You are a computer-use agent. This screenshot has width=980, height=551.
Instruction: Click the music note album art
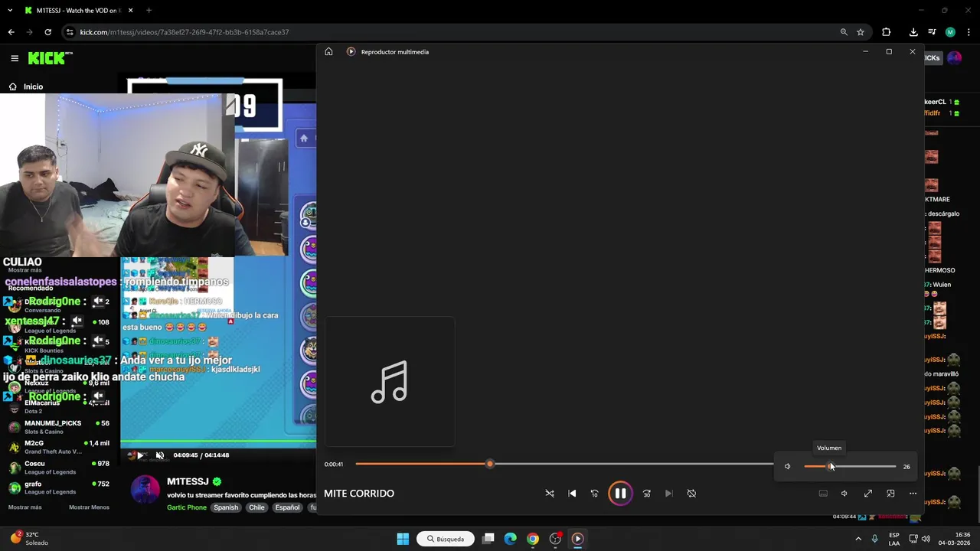click(x=390, y=381)
